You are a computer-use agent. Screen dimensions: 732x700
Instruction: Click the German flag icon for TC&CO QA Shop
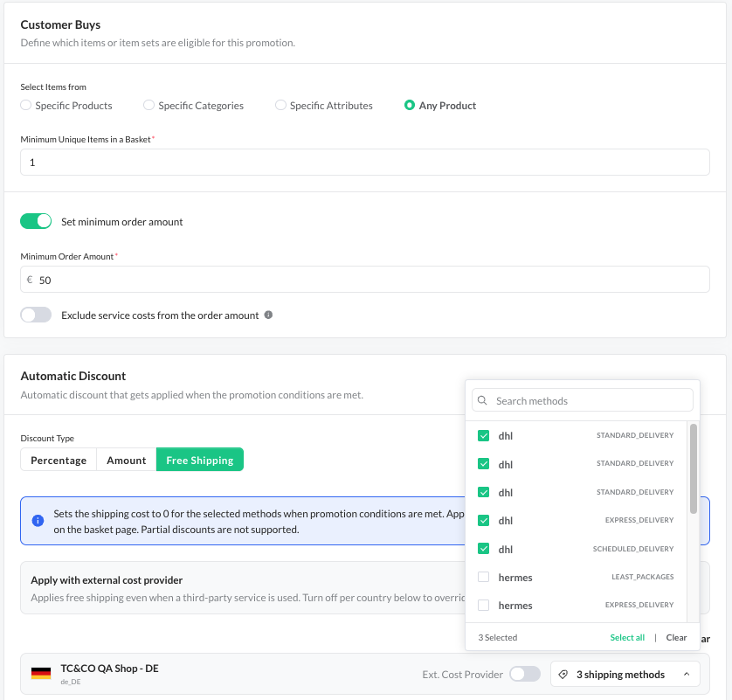41,674
